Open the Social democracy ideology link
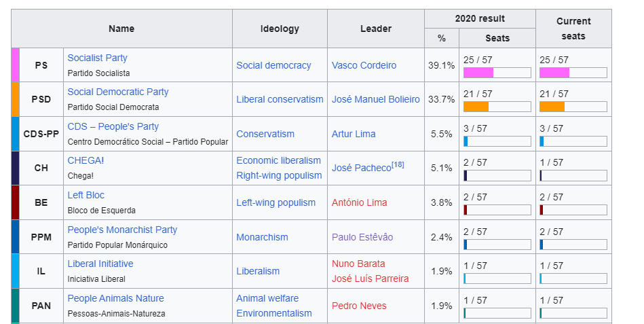Viewport: 644px width, 324px height. [273, 65]
